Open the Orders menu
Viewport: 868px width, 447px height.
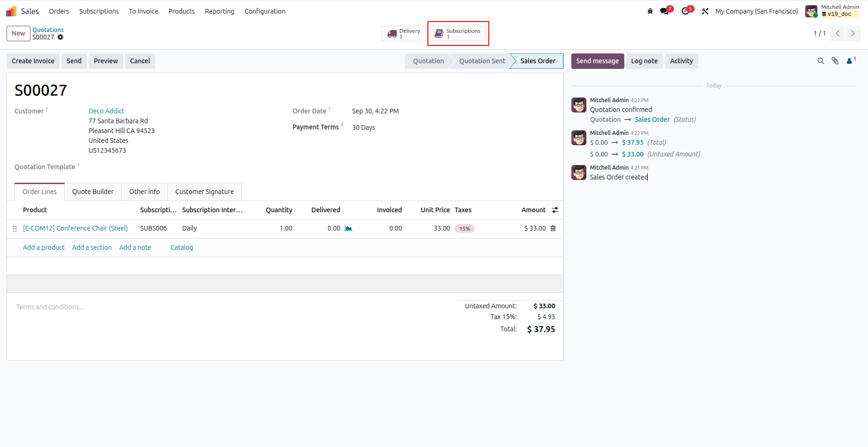tap(59, 11)
